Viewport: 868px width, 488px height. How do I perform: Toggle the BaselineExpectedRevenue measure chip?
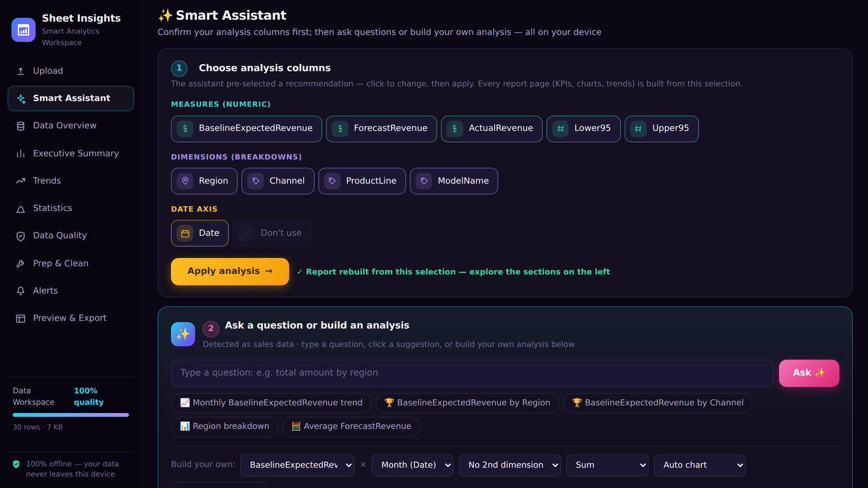pos(247,129)
